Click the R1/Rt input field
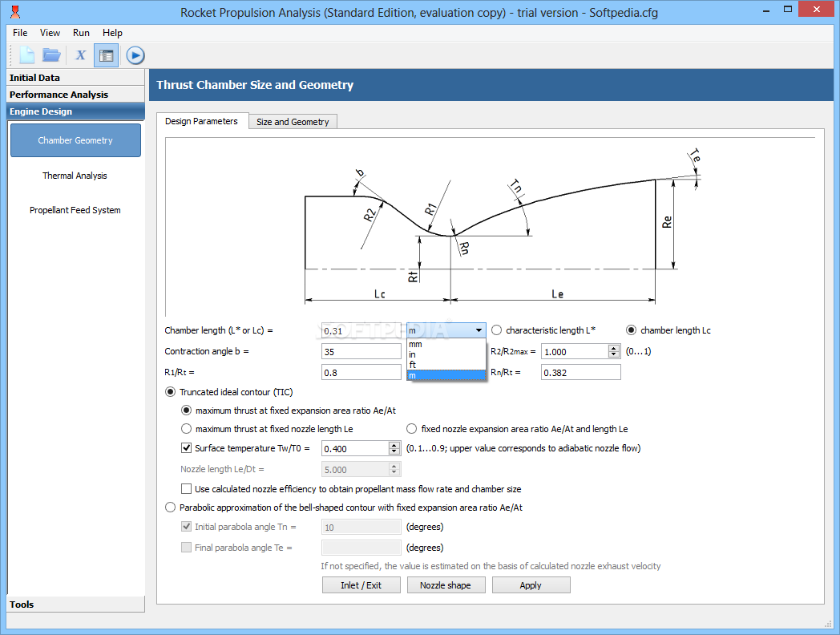Screen dimensions: 840x635 coord(361,373)
